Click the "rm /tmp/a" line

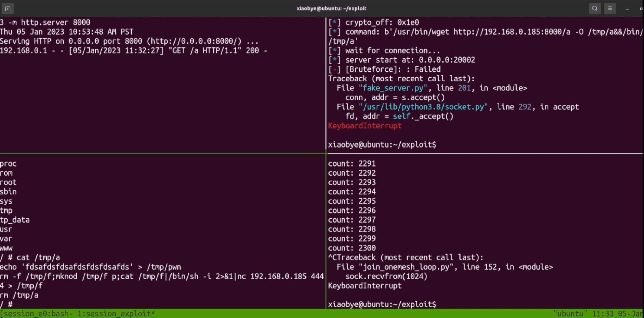[x=19, y=295]
